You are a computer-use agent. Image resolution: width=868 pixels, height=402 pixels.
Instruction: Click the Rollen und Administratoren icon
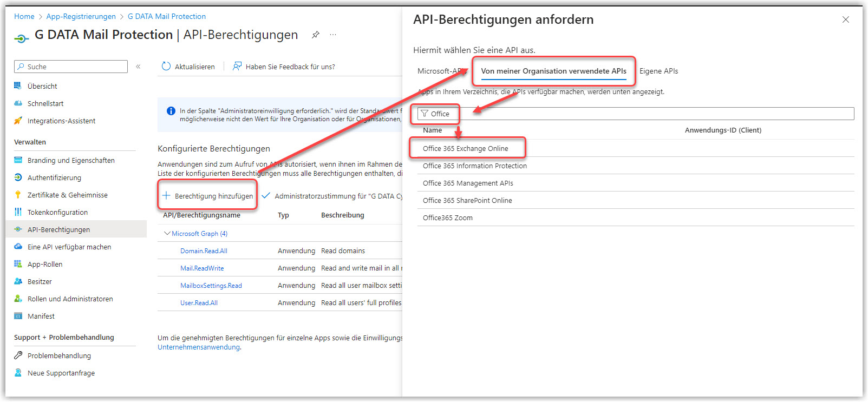18,299
